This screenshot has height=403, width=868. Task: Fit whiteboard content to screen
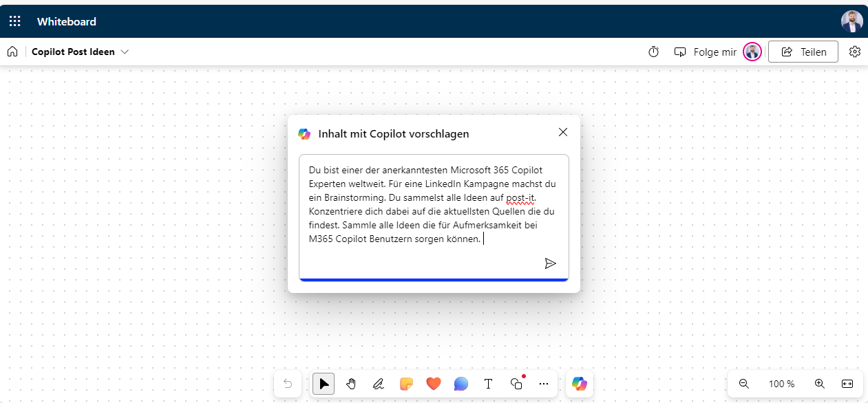pos(847,384)
